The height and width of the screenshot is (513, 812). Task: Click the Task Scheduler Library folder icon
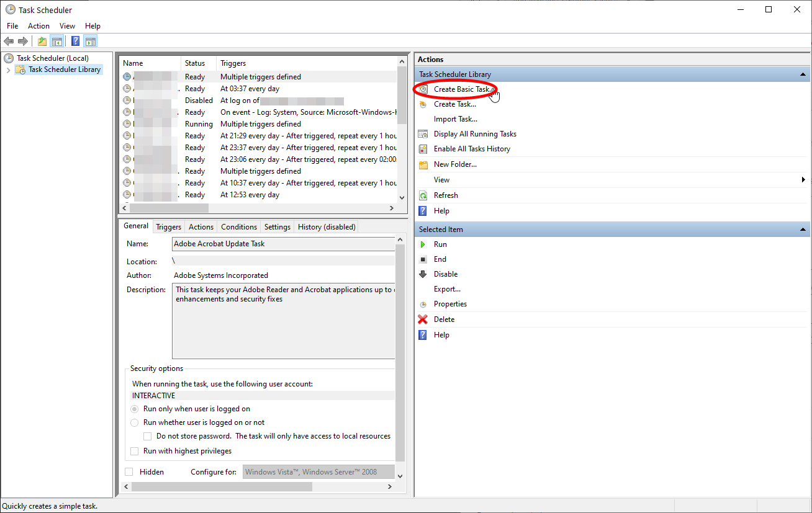tap(20, 69)
